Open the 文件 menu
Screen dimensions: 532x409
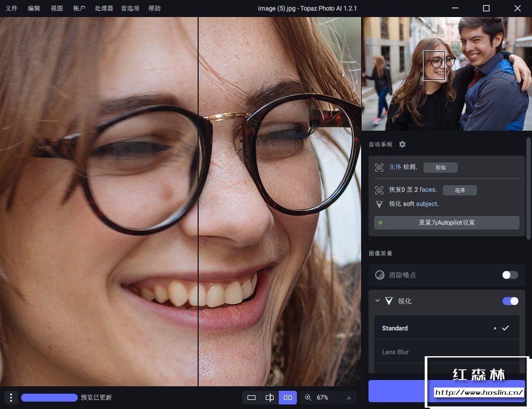[11, 8]
